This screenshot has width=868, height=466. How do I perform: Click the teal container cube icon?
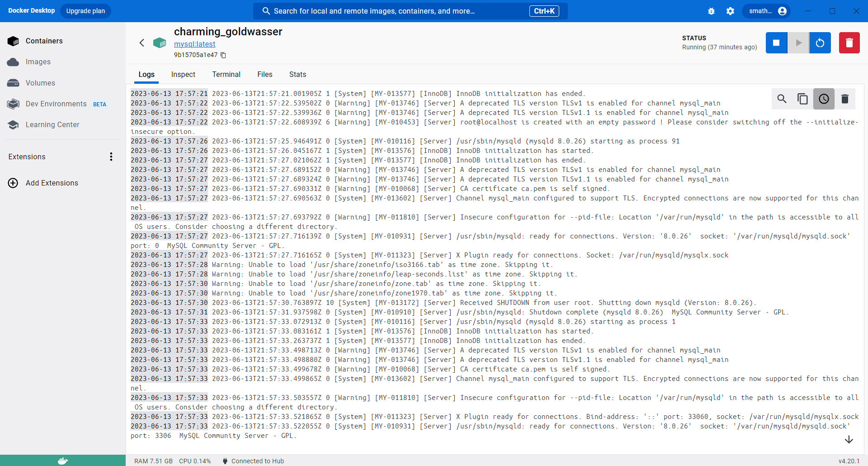[159, 43]
